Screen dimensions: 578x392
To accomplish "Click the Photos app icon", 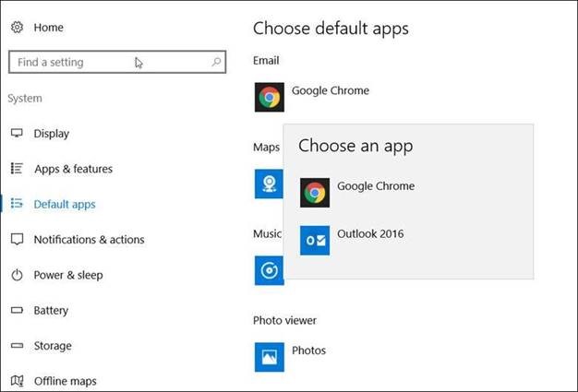I will (270, 357).
